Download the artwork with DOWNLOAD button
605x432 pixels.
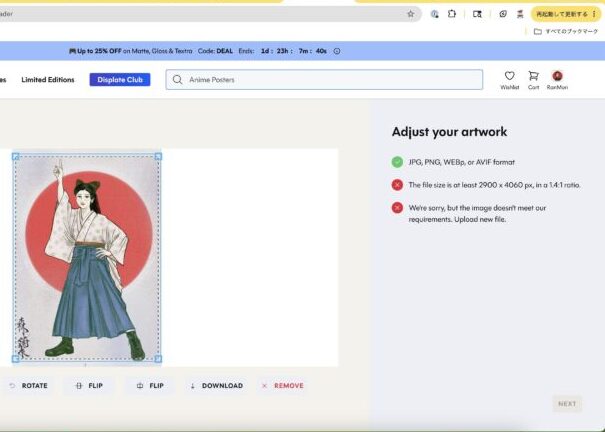tap(217, 385)
